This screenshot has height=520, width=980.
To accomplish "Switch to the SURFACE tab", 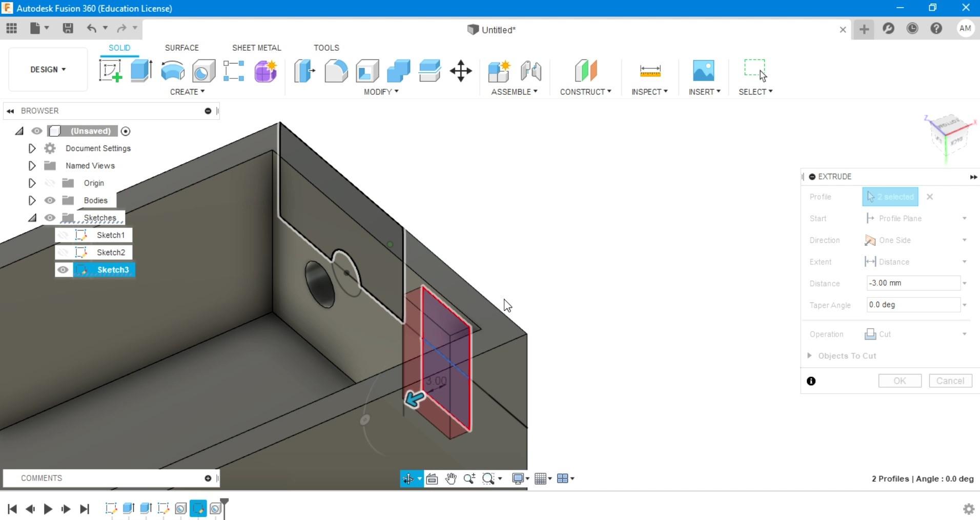I will (x=182, y=48).
